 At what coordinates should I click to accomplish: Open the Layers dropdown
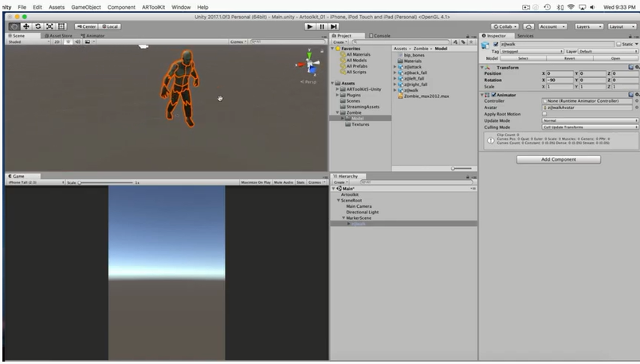[590, 26]
